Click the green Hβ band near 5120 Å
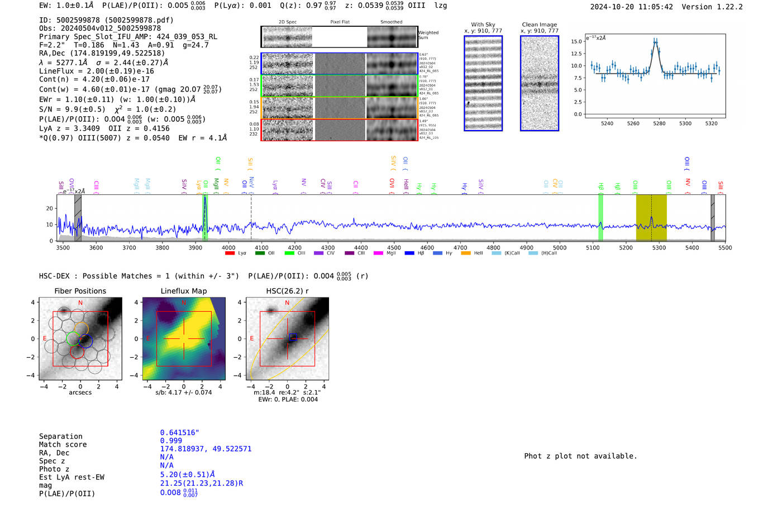This screenshot has height=532, width=782. tap(600, 218)
